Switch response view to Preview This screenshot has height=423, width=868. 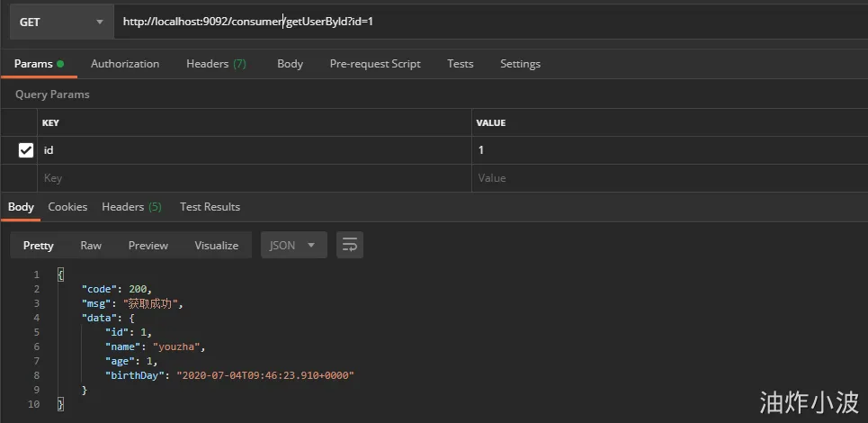148,245
